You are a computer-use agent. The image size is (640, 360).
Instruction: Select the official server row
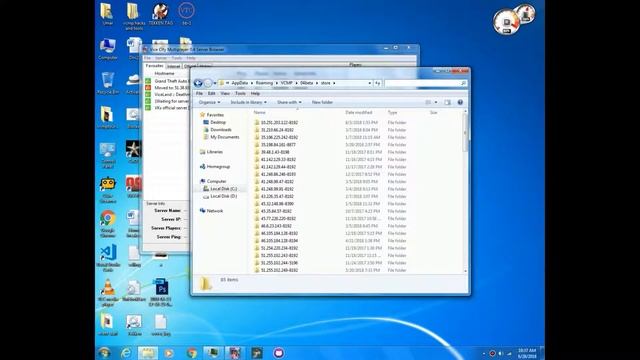coord(167,108)
